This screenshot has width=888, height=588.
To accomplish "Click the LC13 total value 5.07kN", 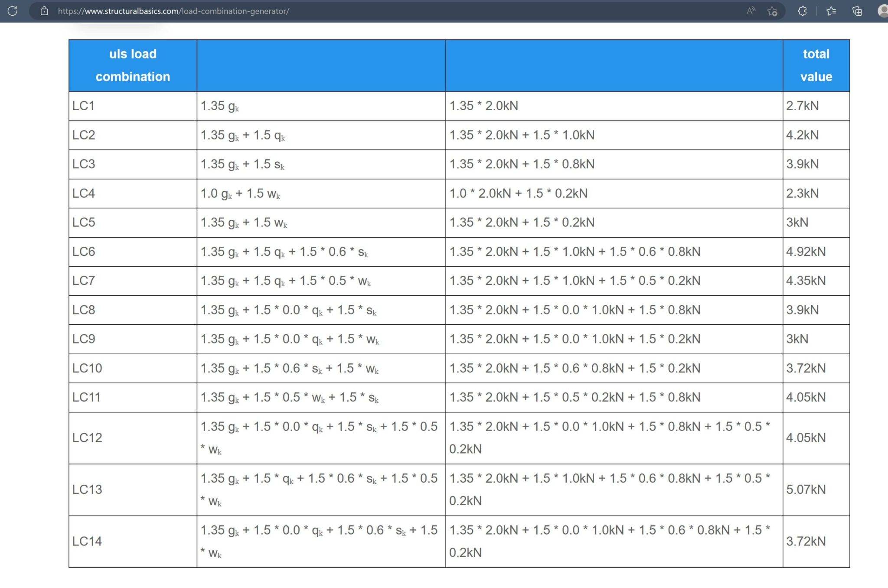I will pos(806,489).
